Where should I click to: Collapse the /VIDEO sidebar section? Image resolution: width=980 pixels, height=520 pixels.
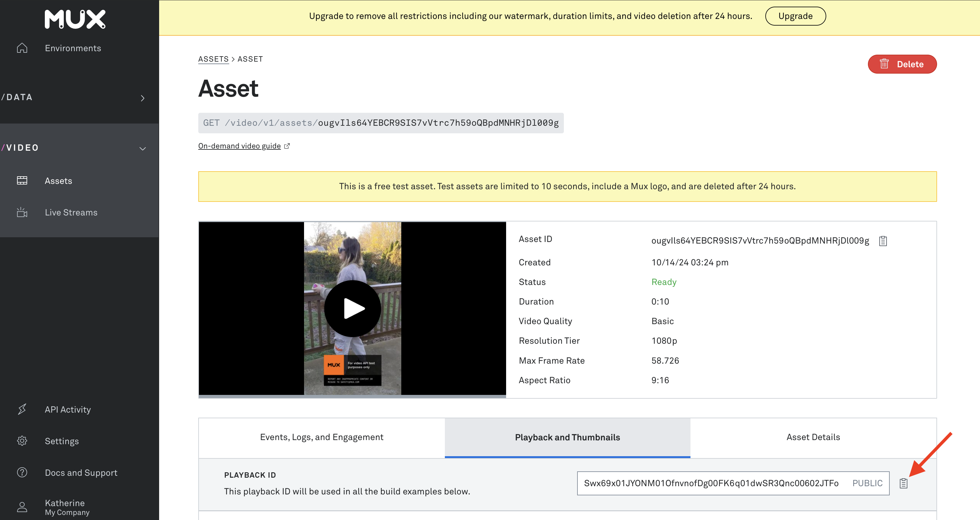tap(142, 148)
